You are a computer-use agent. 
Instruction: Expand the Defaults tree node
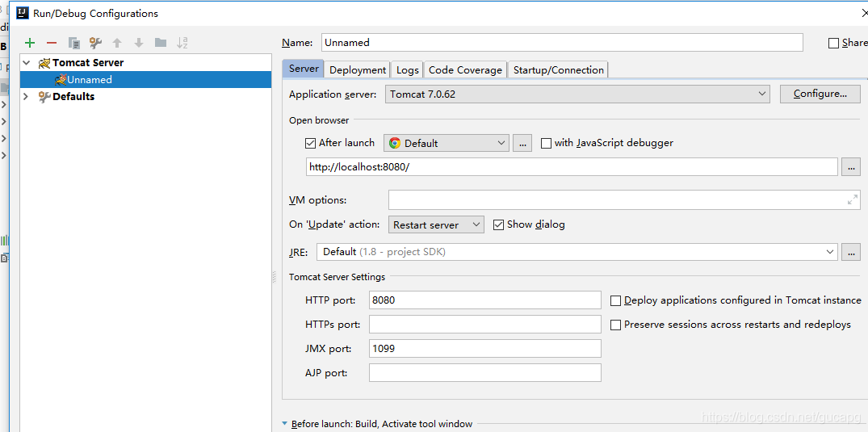click(26, 96)
